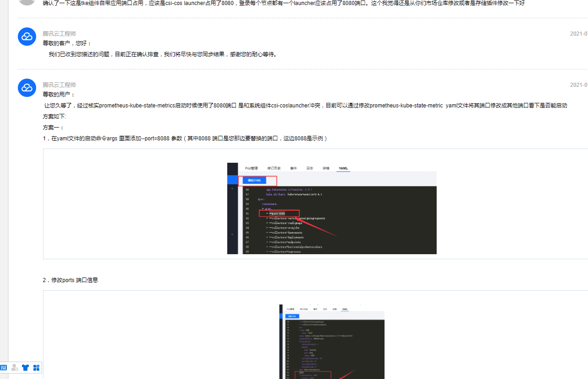Open the first YAML screenshot with --port=8088
This screenshot has height=379, width=588.
coord(332,208)
